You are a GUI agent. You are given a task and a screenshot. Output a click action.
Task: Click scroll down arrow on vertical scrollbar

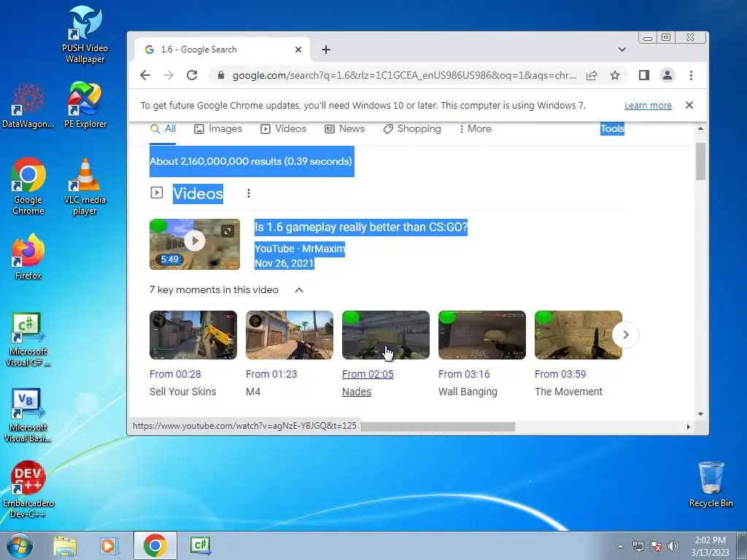pos(700,414)
